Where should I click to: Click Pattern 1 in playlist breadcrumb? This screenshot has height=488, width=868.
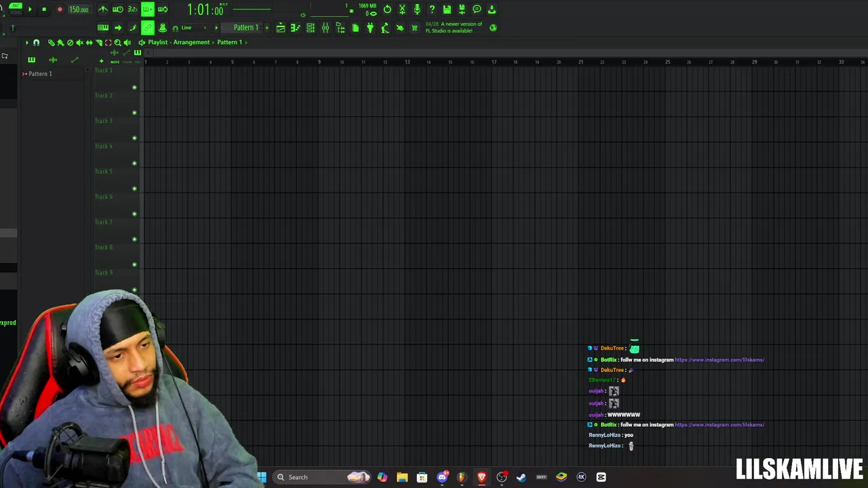[x=229, y=43]
